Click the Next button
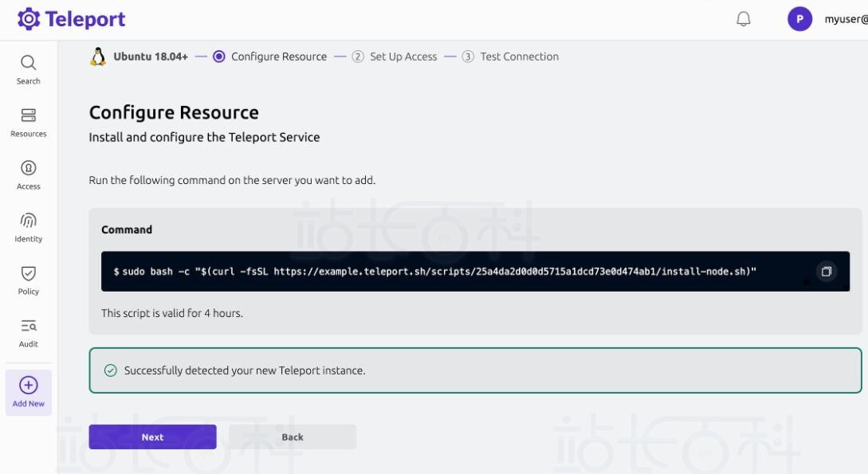The width and height of the screenshot is (868, 474). coord(152,437)
